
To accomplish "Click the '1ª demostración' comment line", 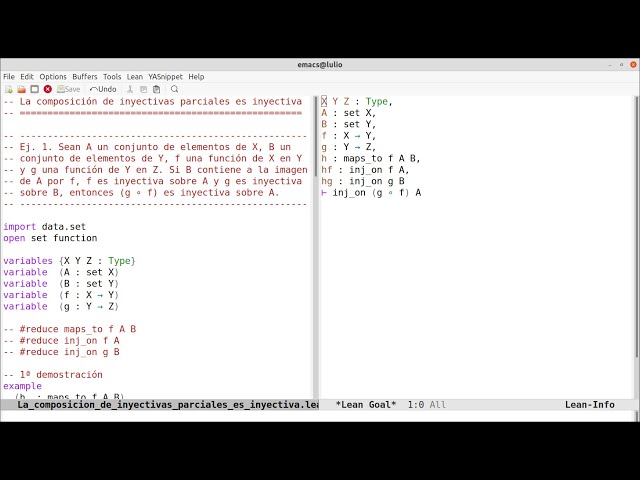I will [x=53, y=375].
